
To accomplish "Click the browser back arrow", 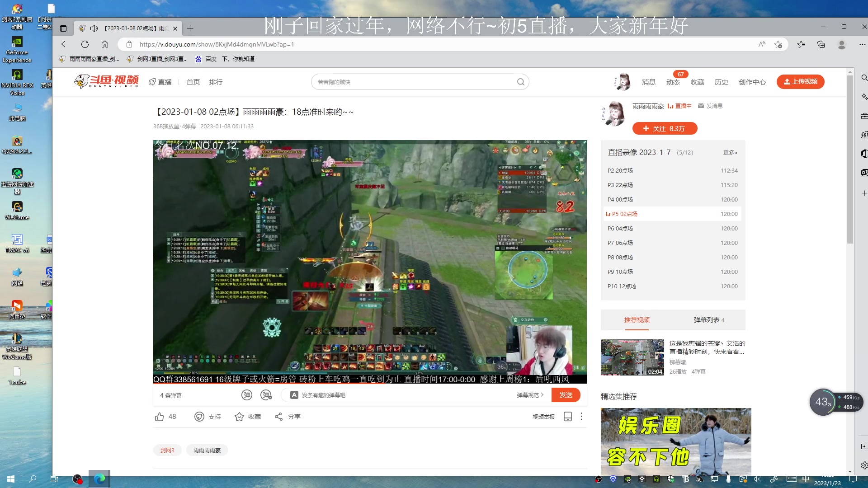I will tap(65, 44).
